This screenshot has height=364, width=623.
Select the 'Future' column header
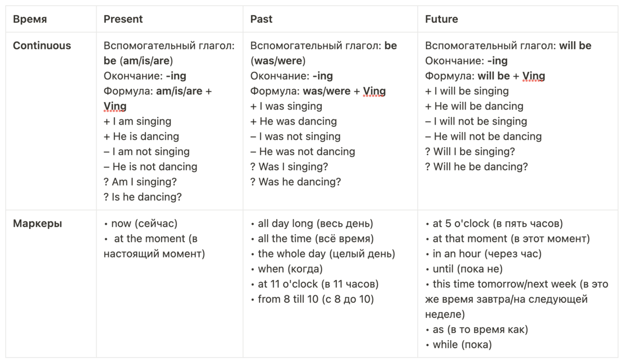coord(441,19)
